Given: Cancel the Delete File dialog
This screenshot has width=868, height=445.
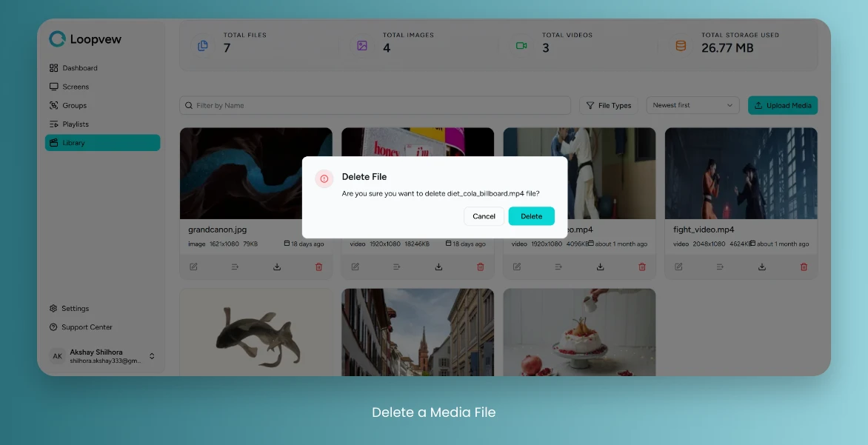Looking at the screenshot, I should (484, 216).
